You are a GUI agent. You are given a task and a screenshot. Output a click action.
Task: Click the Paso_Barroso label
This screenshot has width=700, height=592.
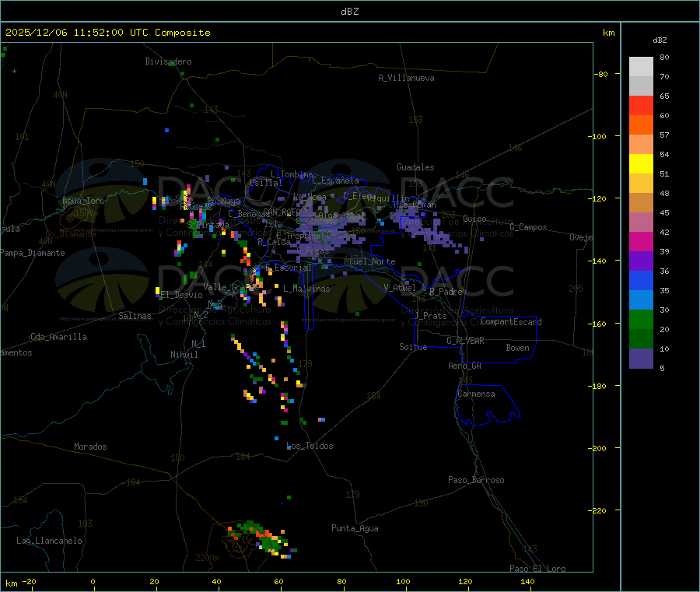pos(476,480)
